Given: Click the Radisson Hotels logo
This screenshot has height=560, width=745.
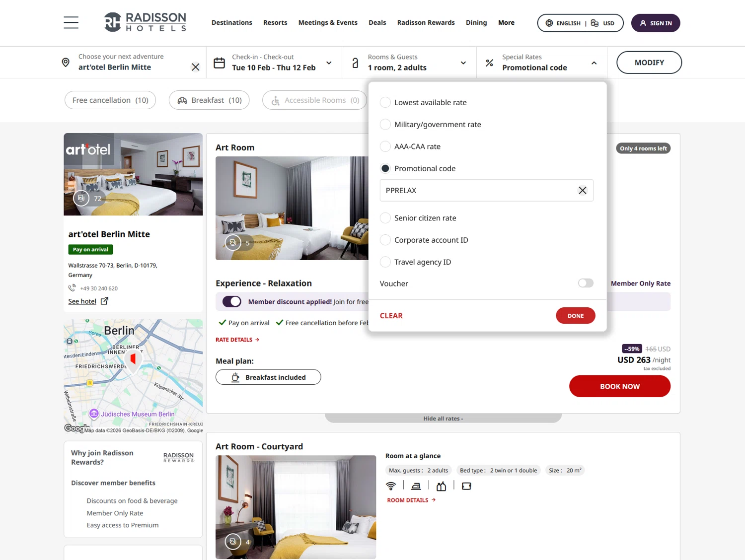Looking at the screenshot, I should point(145,22).
